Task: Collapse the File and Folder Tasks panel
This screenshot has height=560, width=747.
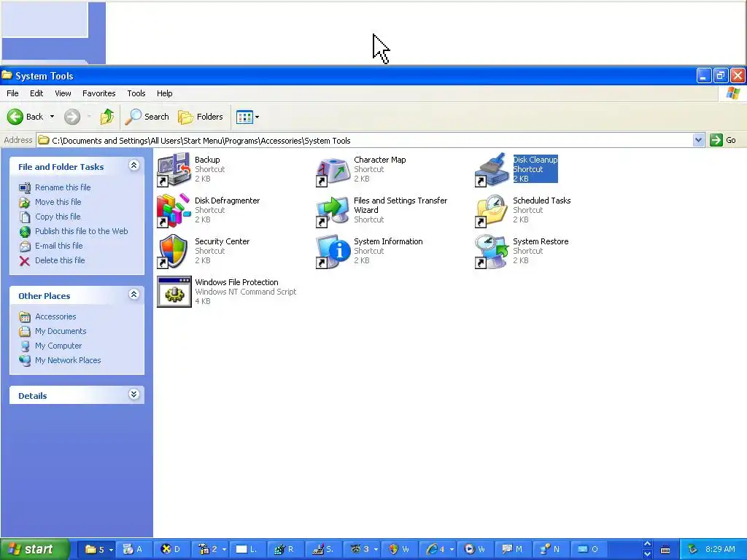Action: click(134, 166)
